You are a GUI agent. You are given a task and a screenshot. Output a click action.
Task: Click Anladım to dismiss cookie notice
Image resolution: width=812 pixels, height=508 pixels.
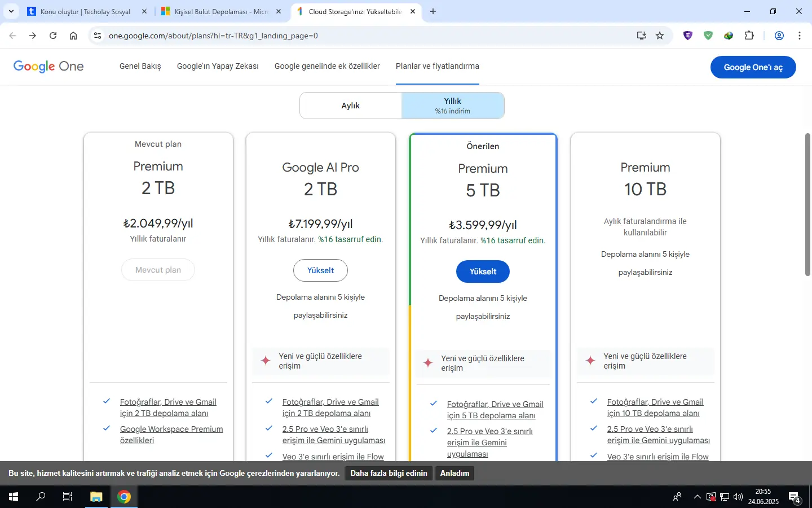click(454, 473)
